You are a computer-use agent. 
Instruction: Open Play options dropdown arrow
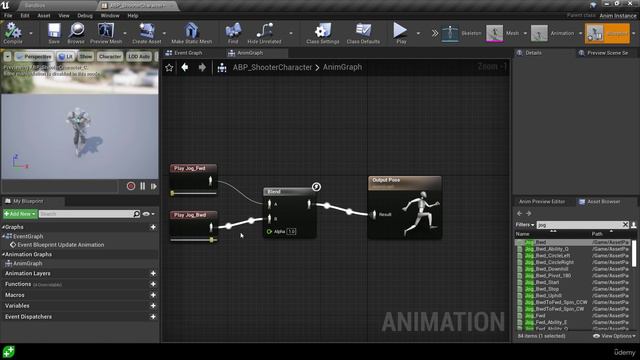[x=418, y=33]
